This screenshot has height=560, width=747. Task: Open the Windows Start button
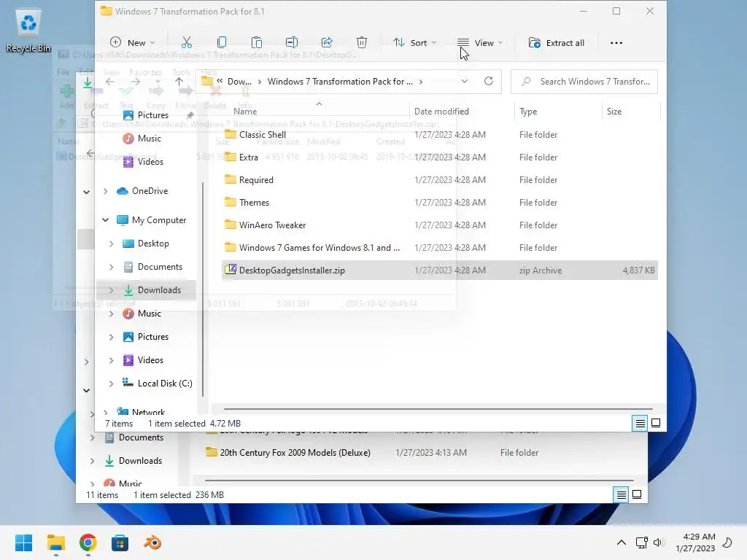(x=24, y=542)
